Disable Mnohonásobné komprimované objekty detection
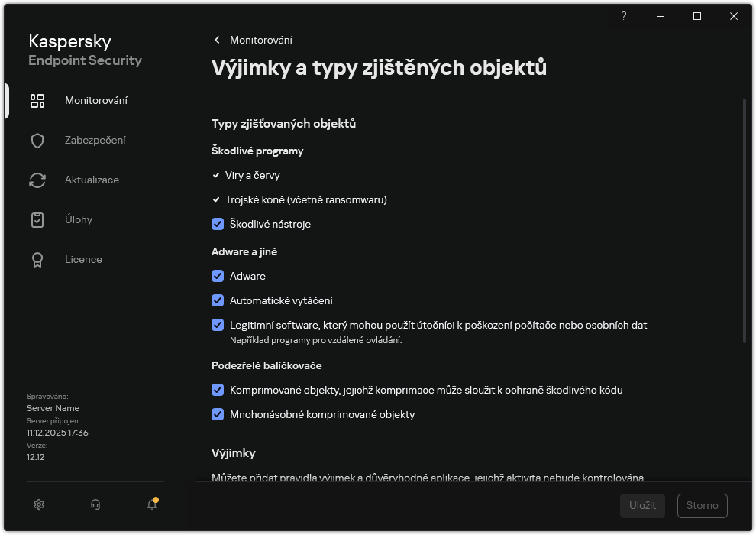 218,414
